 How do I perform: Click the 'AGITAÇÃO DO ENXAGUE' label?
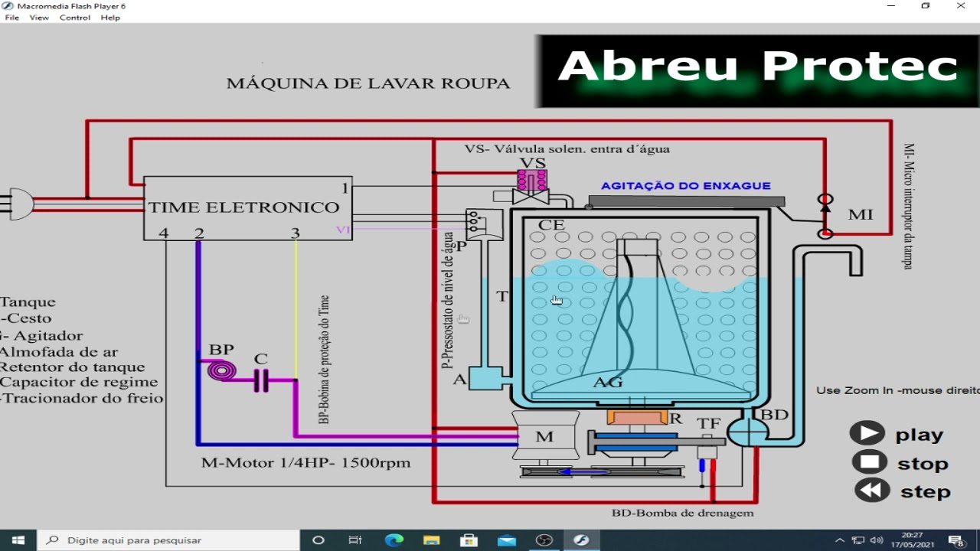point(686,186)
